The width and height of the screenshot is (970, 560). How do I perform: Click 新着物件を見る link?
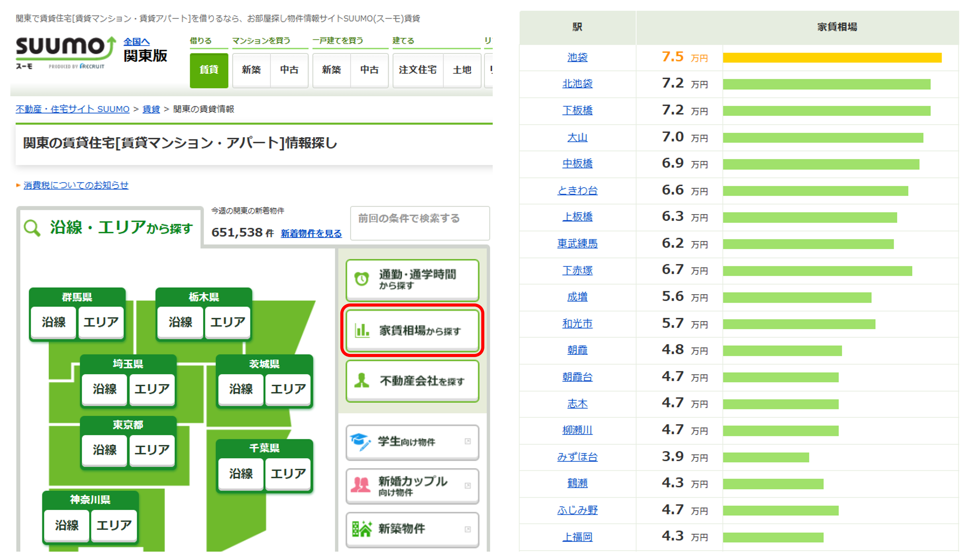click(311, 233)
